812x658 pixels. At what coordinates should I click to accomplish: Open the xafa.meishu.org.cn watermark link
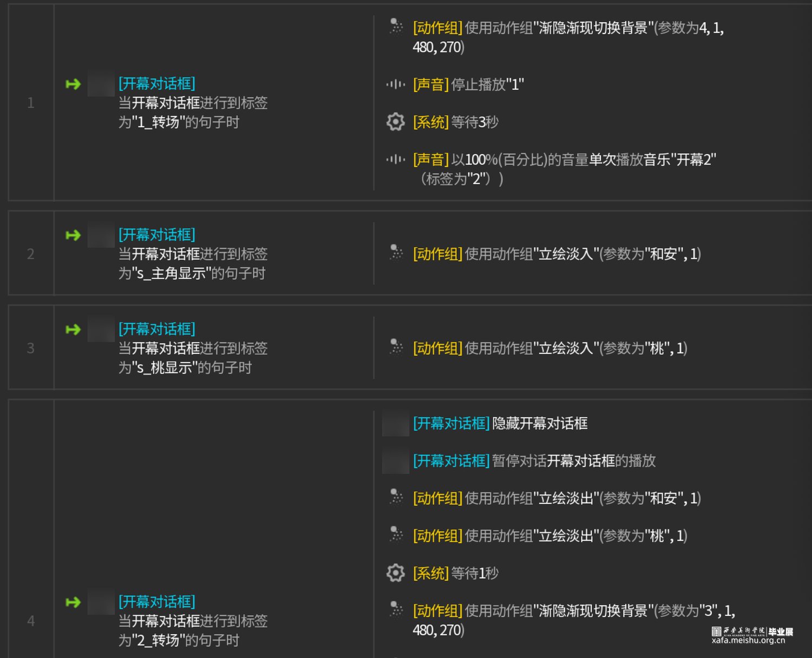[x=748, y=640]
